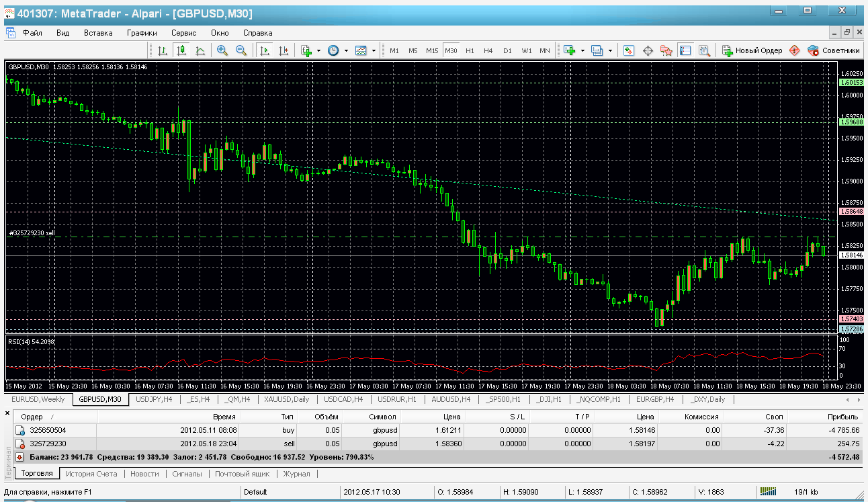The image size is (868, 502).
Task: Enable chart auto-scroll icon
Action: pyautogui.click(x=265, y=50)
